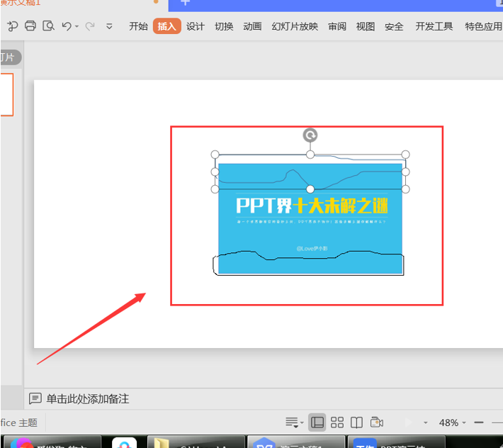
Task: Open the 切换 tab
Action: coord(224,26)
